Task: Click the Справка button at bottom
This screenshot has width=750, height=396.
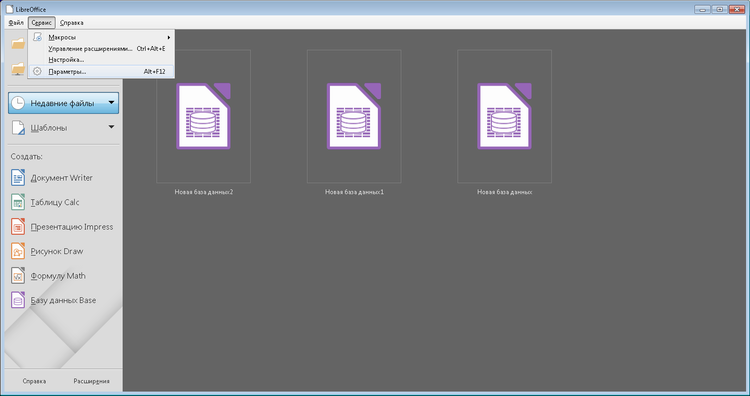Action: pos(34,381)
